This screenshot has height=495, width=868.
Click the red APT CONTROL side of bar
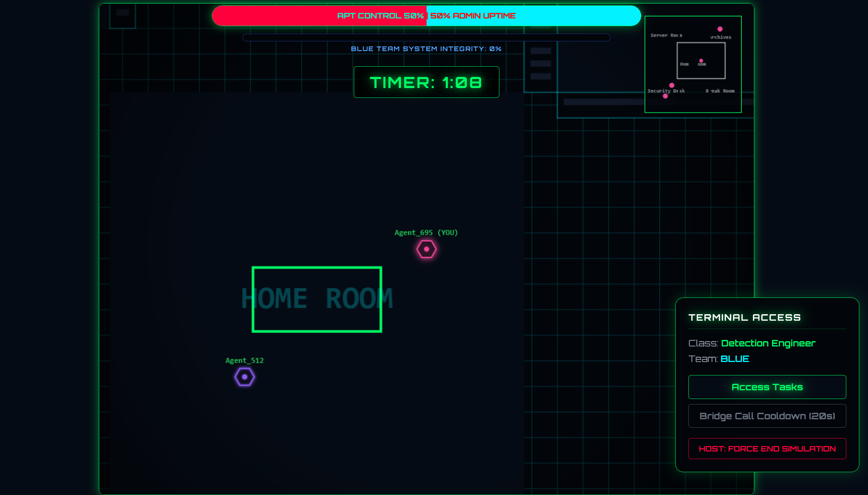(319, 16)
